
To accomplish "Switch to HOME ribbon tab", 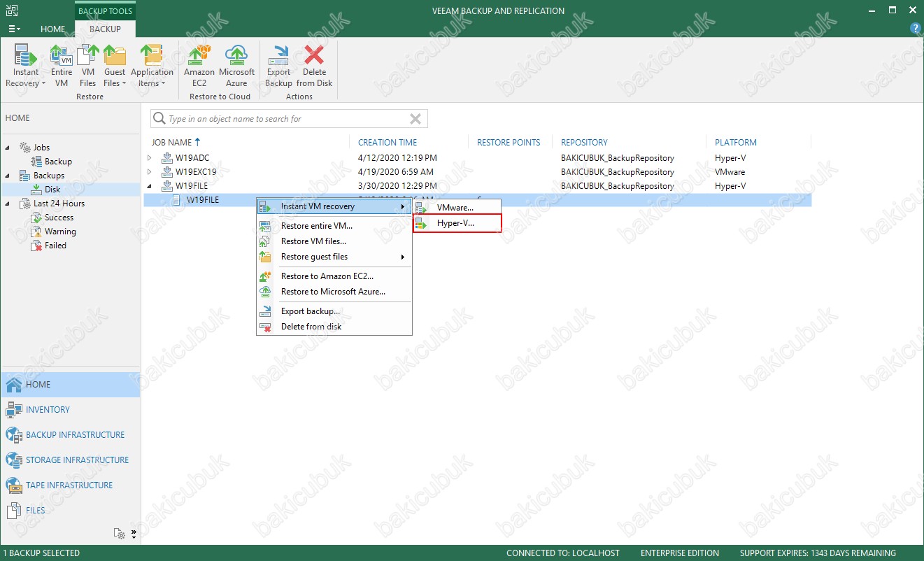I will tap(53, 29).
